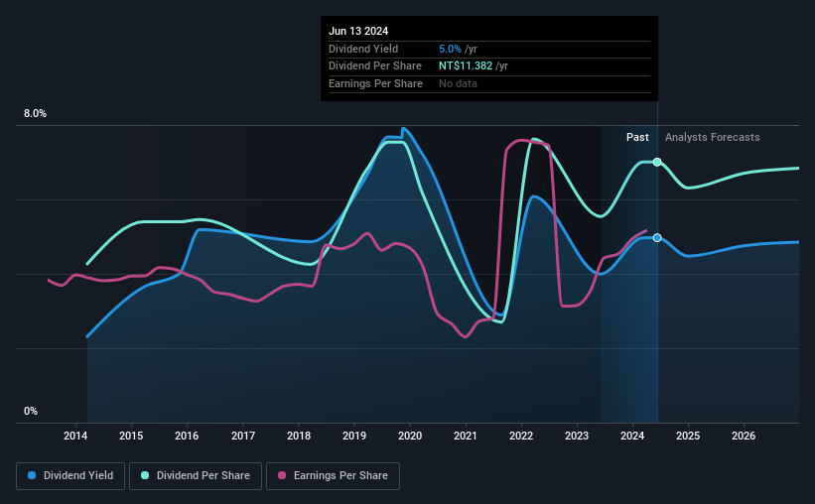Toggle the Dividend Yield legend button
Image resolution: width=815 pixels, height=504 pixels.
[70, 476]
